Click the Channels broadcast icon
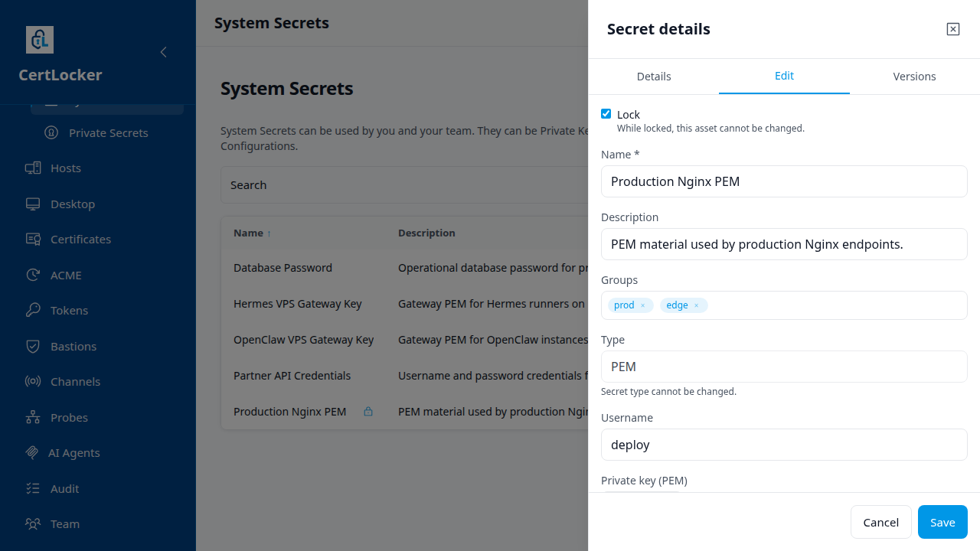980x551 pixels. tap(33, 382)
